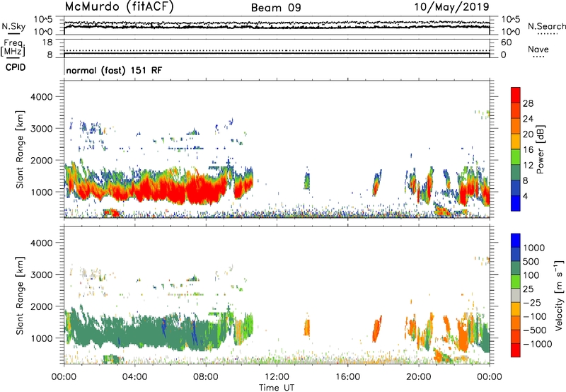Click the '3000' tick in the power panel
Image resolution: width=566 pixels, height=392 pixels.
pyautogui.click(x=42, y=129)
